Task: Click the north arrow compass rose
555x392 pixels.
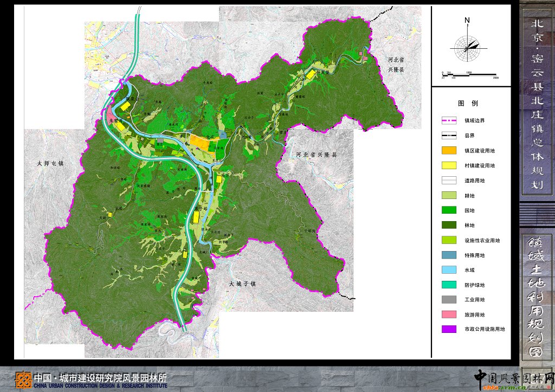Action: coord(467,47)
